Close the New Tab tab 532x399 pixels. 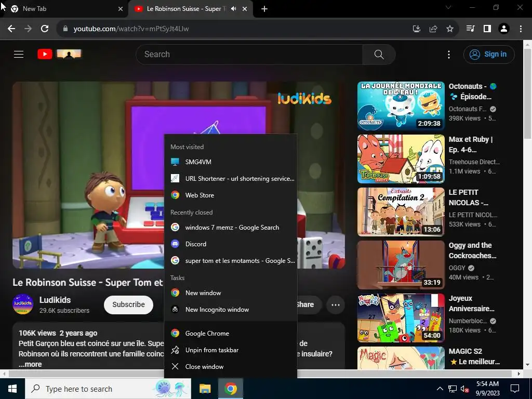(x=121, y=9)
